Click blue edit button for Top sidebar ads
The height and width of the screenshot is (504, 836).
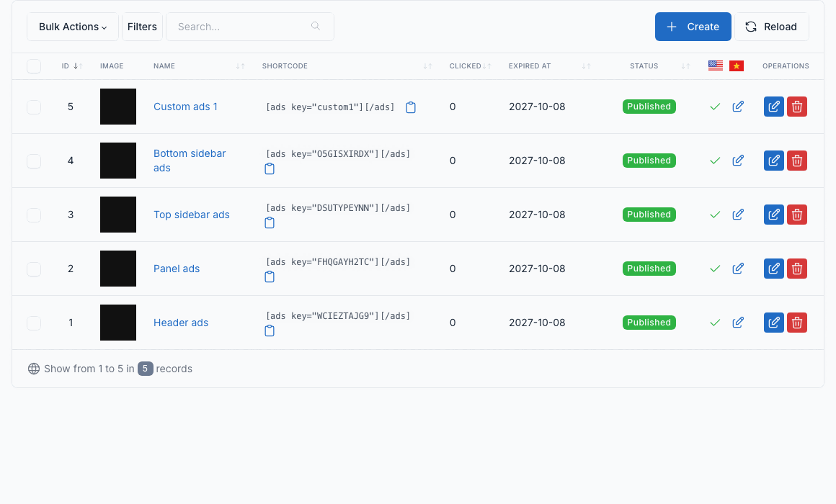(773, 215)
